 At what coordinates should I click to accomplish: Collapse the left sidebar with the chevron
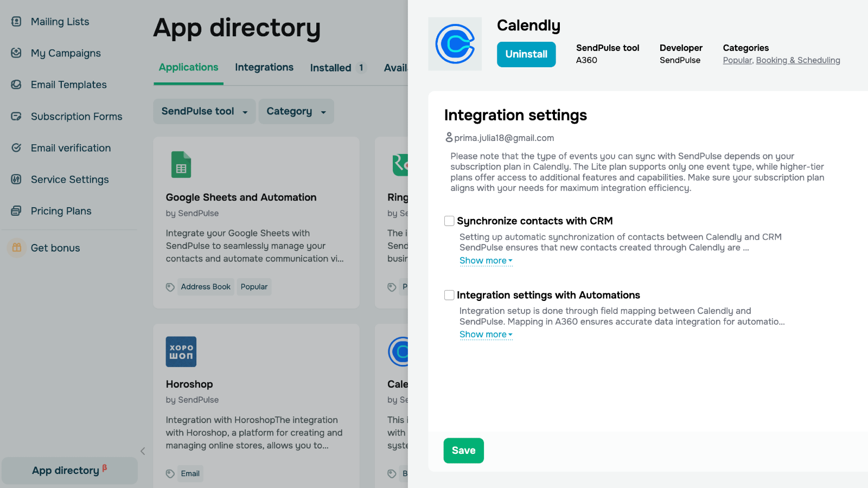point(143,451)
